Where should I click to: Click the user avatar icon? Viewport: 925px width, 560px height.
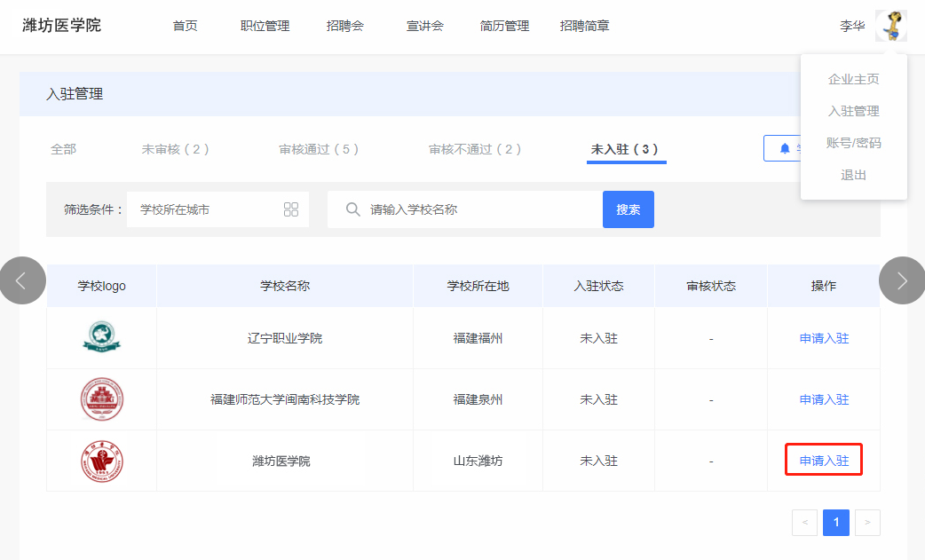point(890,26)
